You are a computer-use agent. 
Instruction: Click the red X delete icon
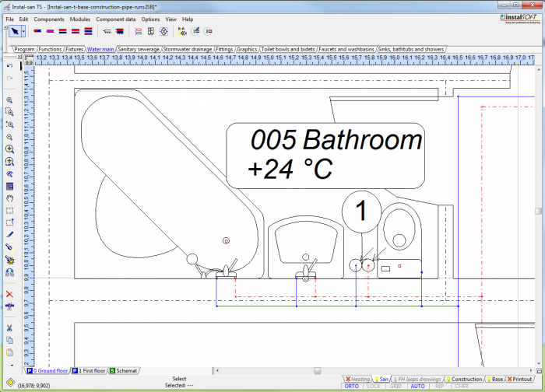tap(9, 294)
